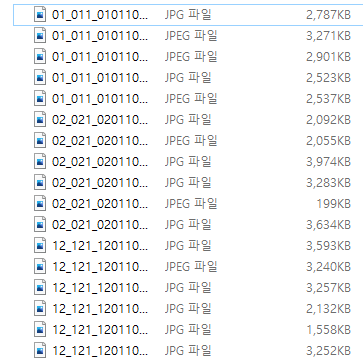The width and height of the screenshot is (363, 363).
Task: Select the picture icon in the 3,634KB row
Action: [40, 225]
